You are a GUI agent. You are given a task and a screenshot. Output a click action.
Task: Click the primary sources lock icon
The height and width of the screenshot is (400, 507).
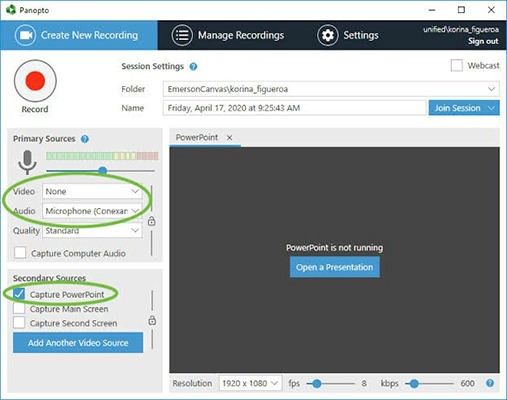(x=152, y=221)
